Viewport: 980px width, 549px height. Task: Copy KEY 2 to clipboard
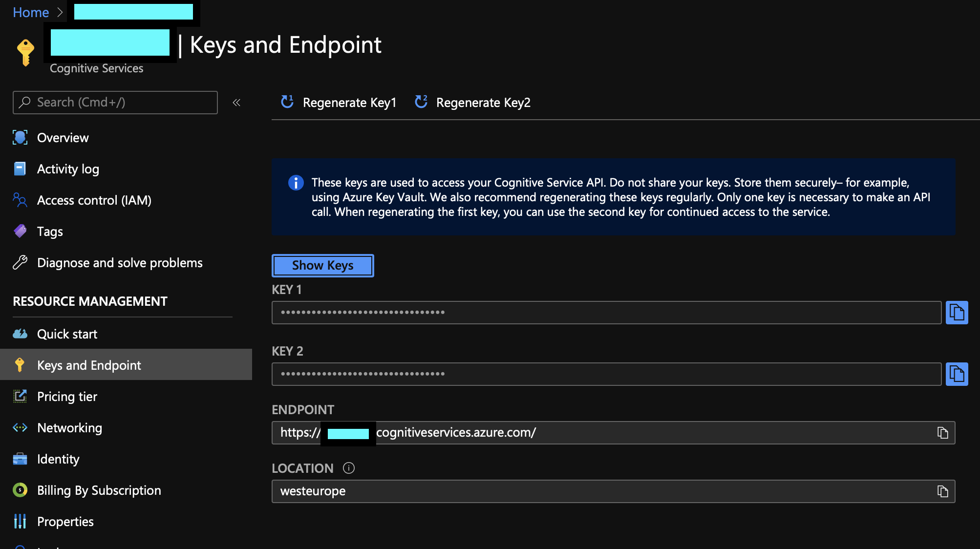coord(957,374)
